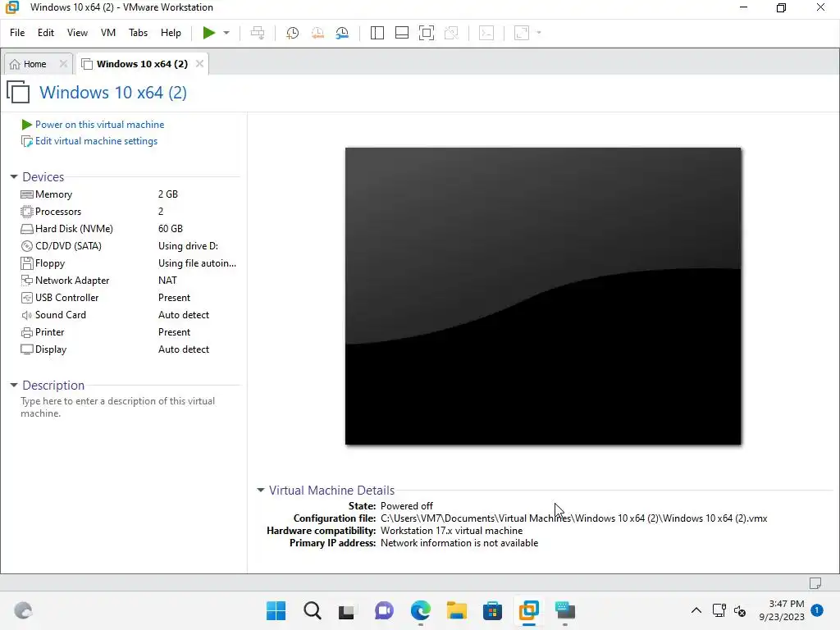The image size is (840, 630).
Task: Open taskbar Search
Action: (313, 610)
